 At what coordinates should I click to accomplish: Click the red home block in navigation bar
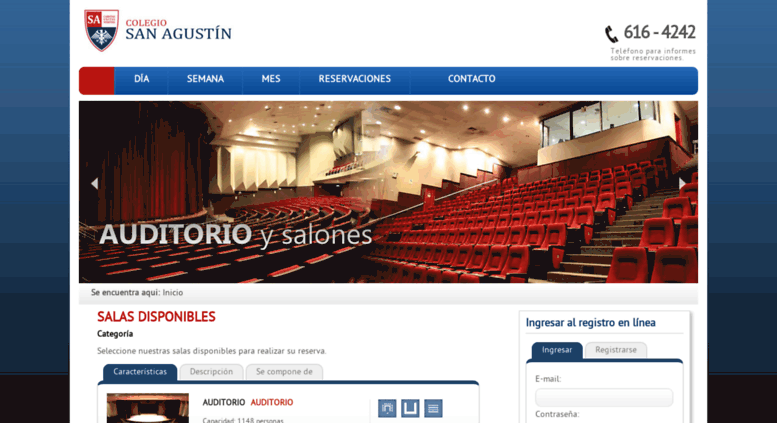click(97, 81)
